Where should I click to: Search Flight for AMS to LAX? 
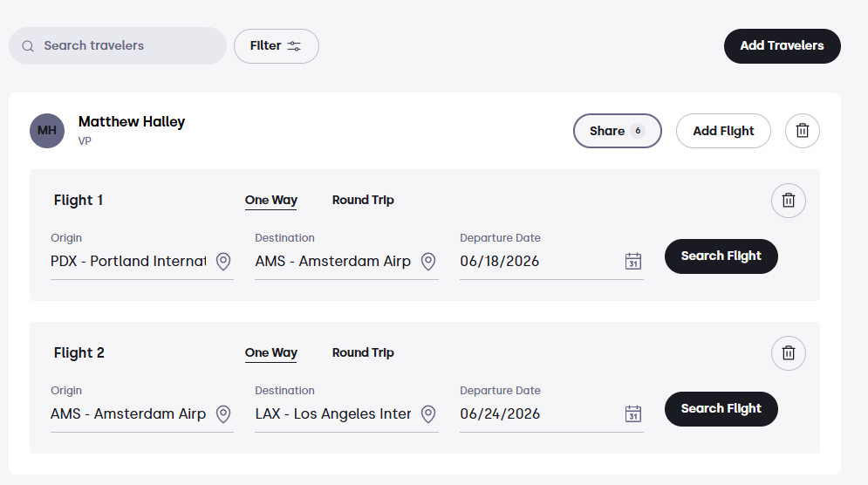tap(721, 409)
